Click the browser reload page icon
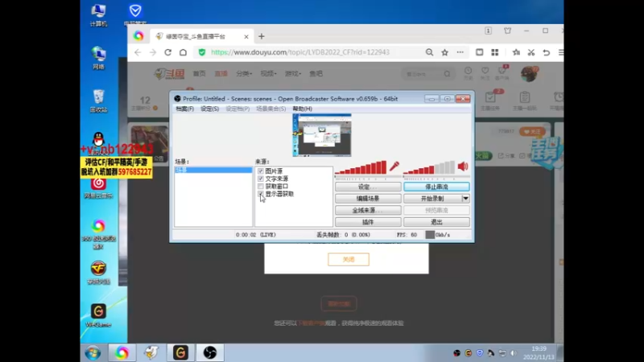 167,52
